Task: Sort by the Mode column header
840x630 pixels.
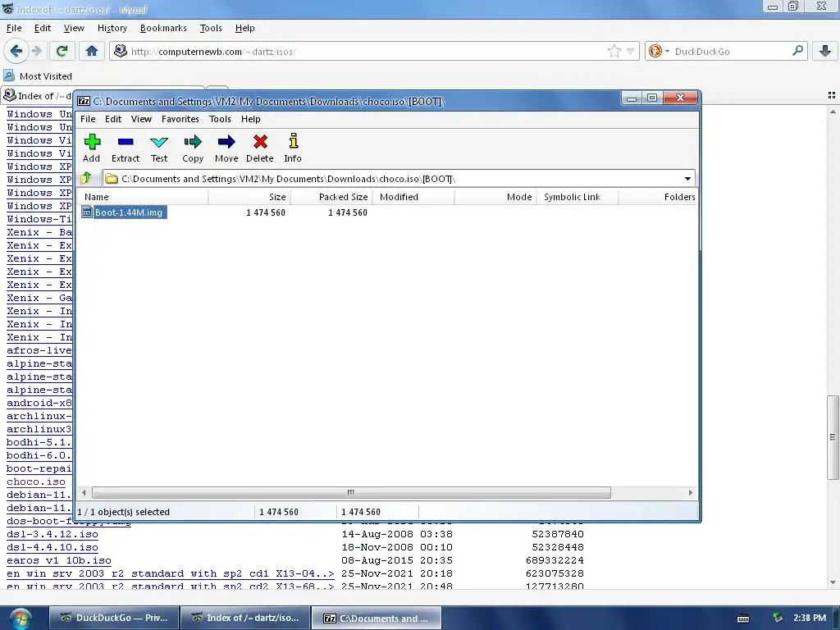Action: click(x=495, y=197)
